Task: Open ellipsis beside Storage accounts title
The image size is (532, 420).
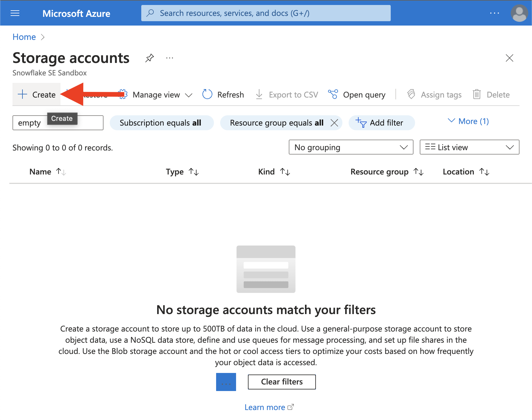Action: point(170,58)
